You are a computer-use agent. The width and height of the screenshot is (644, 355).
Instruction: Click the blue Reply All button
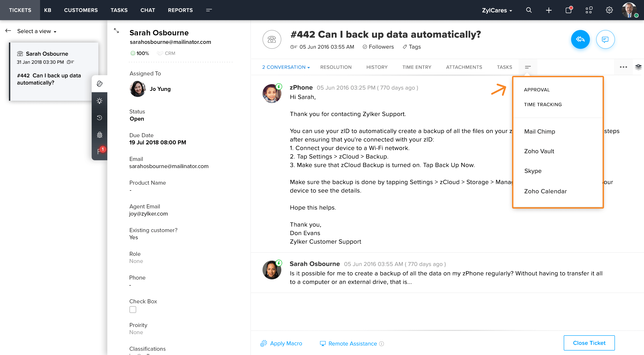point(580,39)
